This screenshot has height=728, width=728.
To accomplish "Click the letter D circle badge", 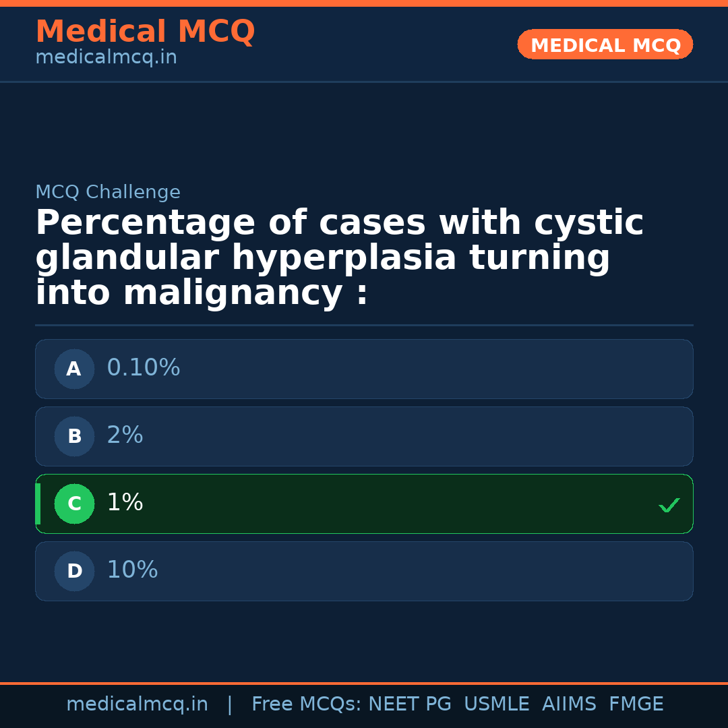I will [x=74, y=571].
